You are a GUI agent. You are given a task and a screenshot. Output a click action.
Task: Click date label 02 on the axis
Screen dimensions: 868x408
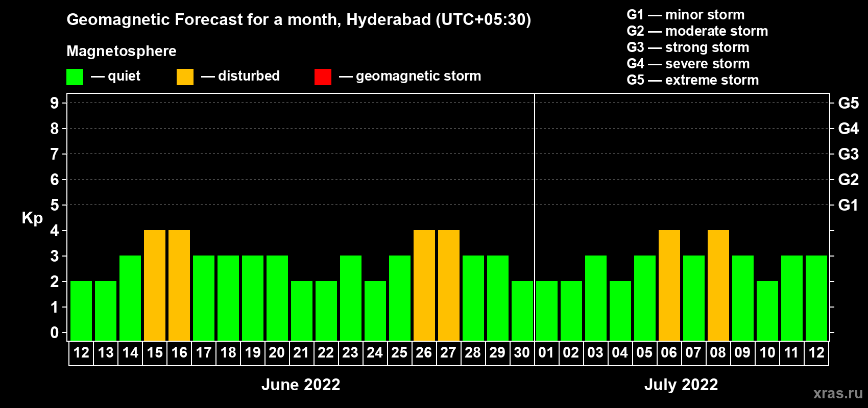pyautogui.click(x=571, y=352)
